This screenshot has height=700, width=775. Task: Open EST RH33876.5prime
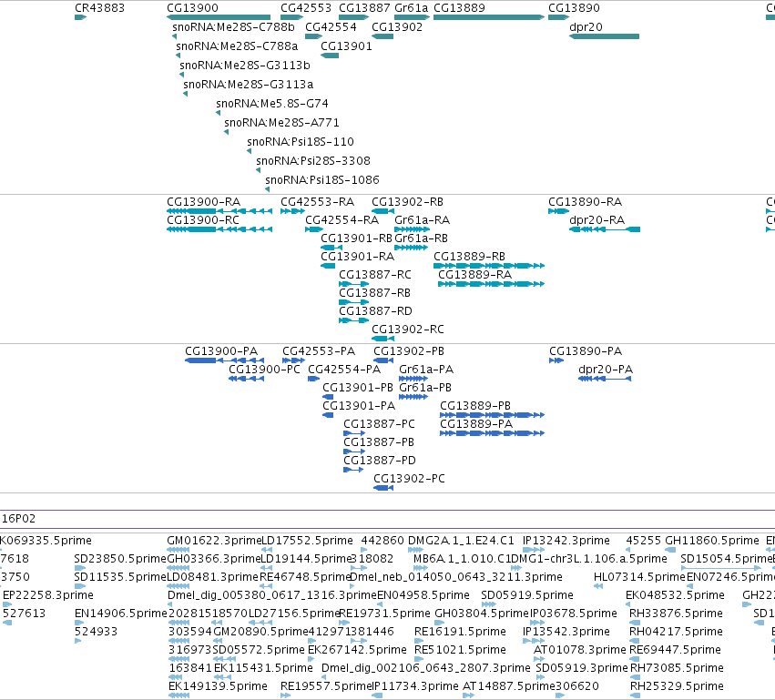(x=635, y=623)
